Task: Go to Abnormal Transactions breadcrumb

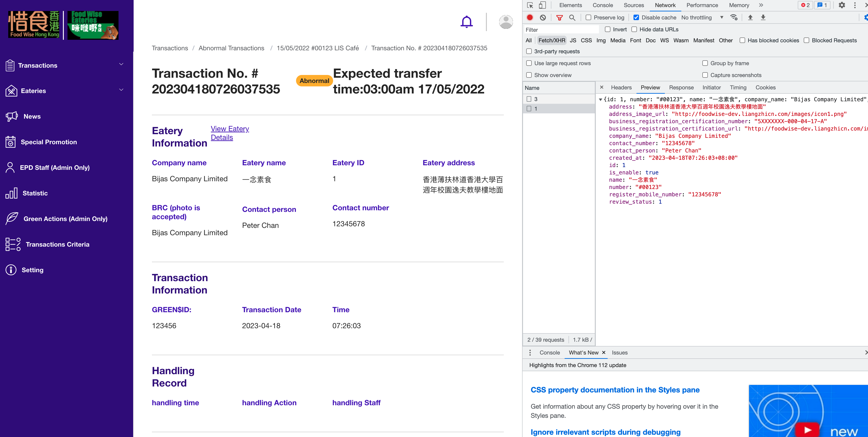Action: click(x=231, y=48)
